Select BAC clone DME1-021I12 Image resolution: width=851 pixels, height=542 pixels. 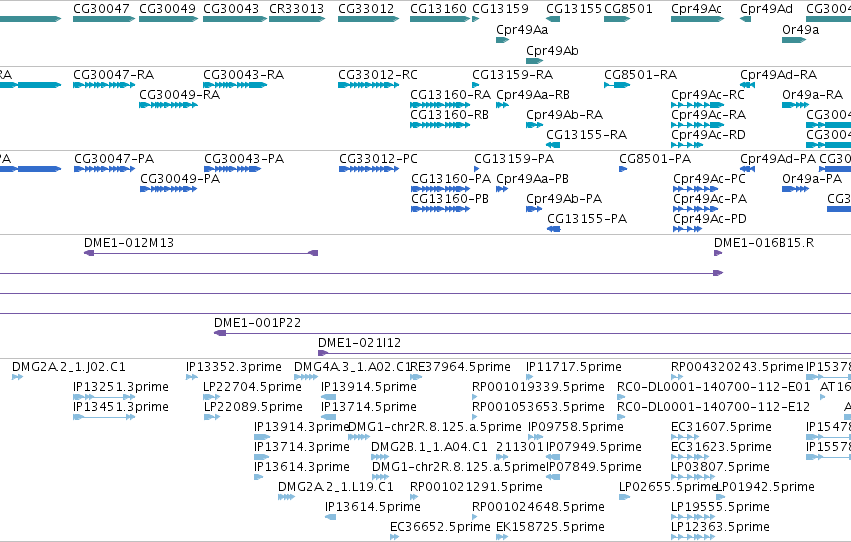585,353
